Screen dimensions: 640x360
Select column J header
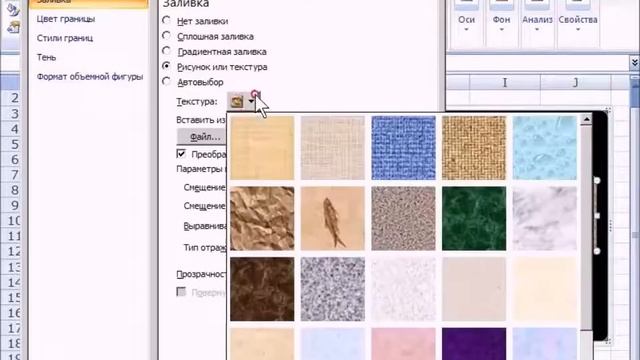click(x=576, y=82)
